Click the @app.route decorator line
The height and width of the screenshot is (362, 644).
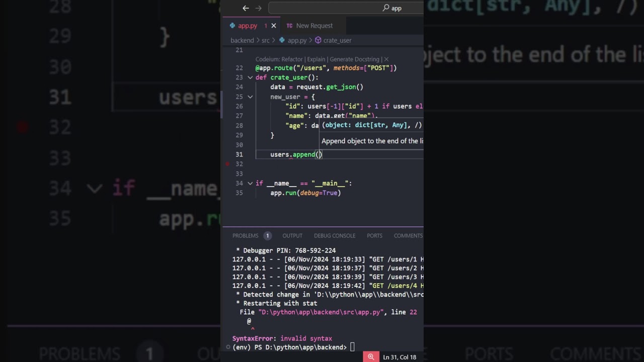tap(326, 68)
